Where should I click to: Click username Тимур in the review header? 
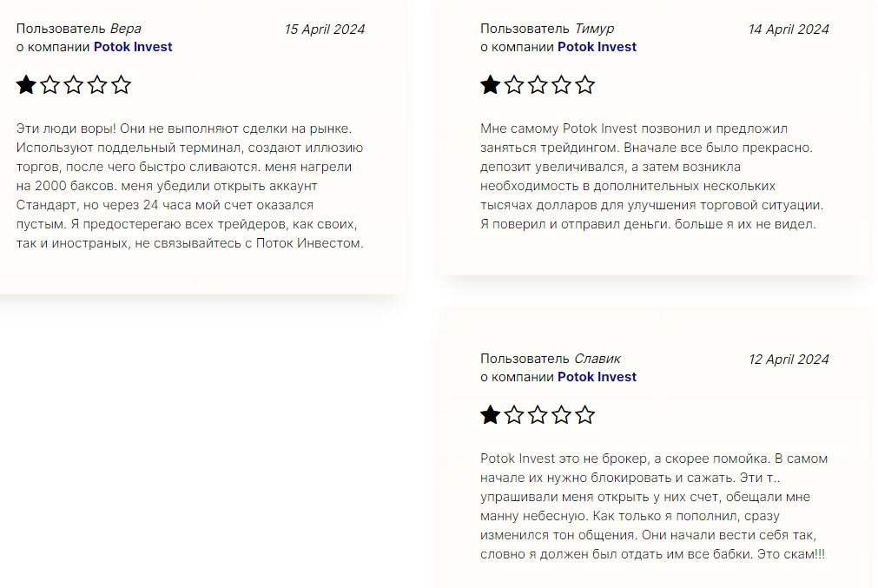(x=594, y=29)
